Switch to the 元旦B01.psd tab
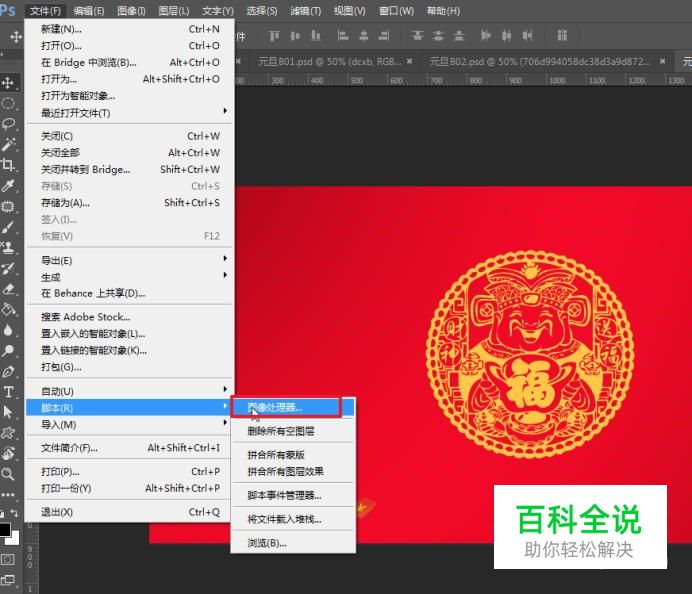The height and width of the screenshot is (594, 692). 329,61
